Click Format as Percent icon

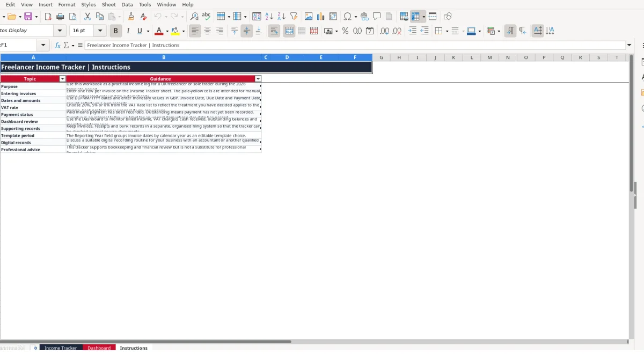click(345, 31)
